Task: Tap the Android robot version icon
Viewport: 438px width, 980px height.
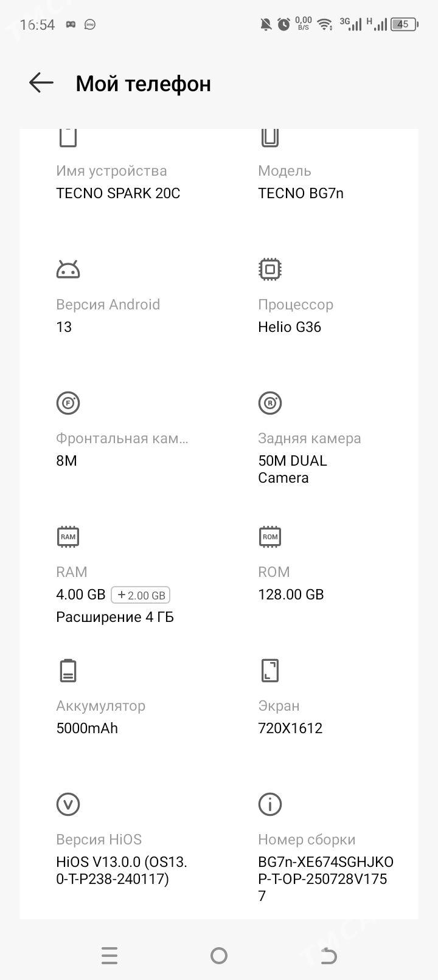Action: 68,269
